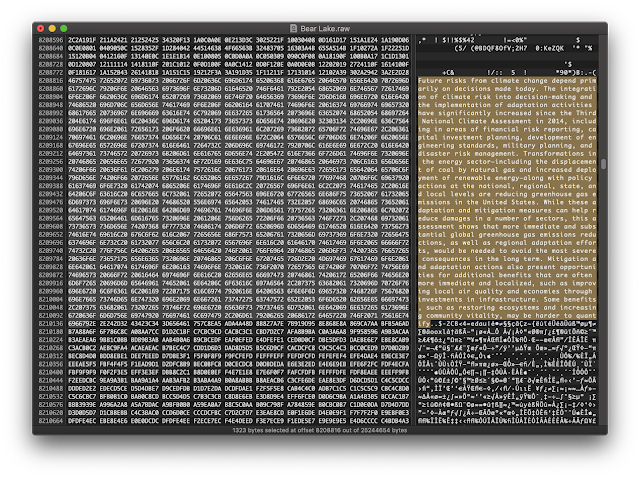Viewport: 640px width, 478px height.
Task: Click the Bear Lake.raw window title
Action: click(325, 29)
